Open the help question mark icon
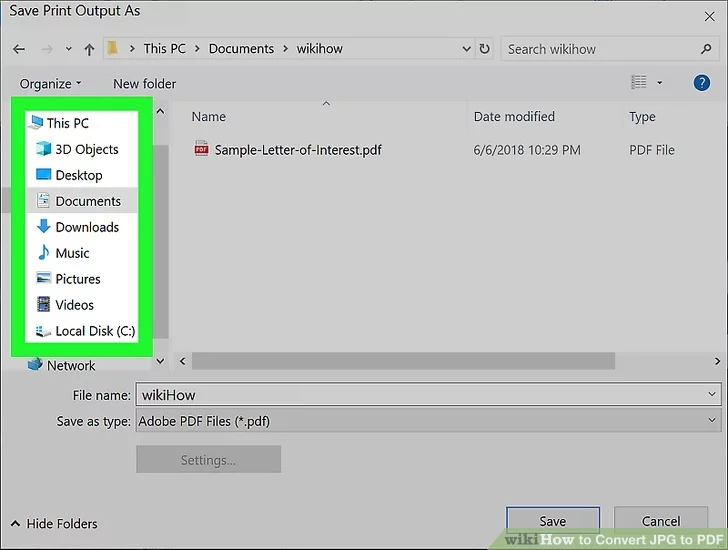The width and height of the screenshot is (728, 550). tap(701, 83)
